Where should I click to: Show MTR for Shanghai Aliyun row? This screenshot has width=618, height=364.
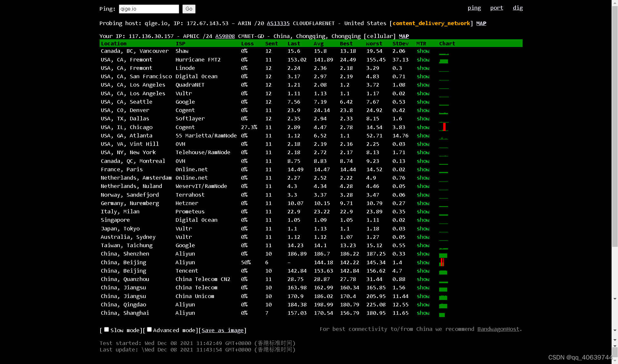point(423,313)
